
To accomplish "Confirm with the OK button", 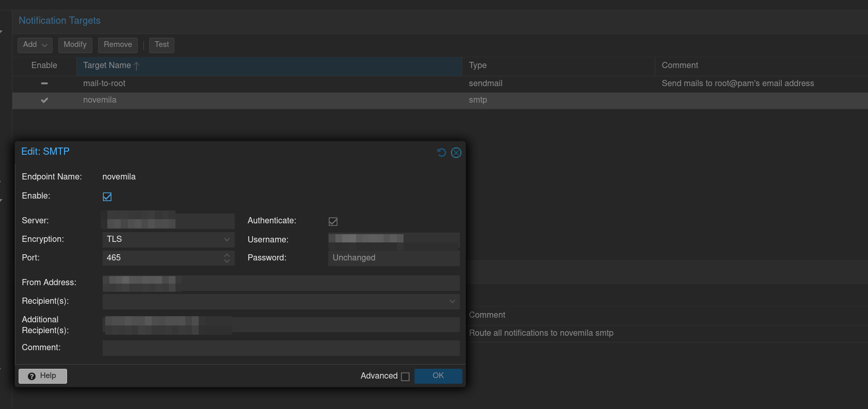I will tap(438, 376).
